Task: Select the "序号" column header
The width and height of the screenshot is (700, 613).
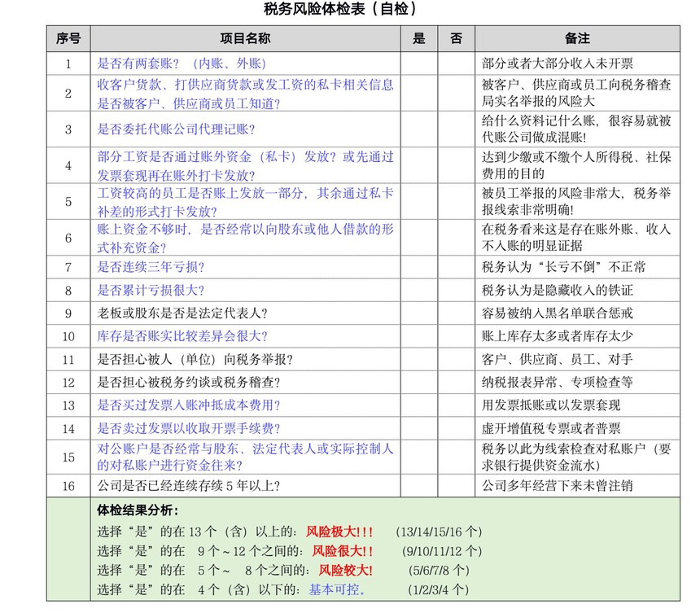Action: [x=68, y=38]
